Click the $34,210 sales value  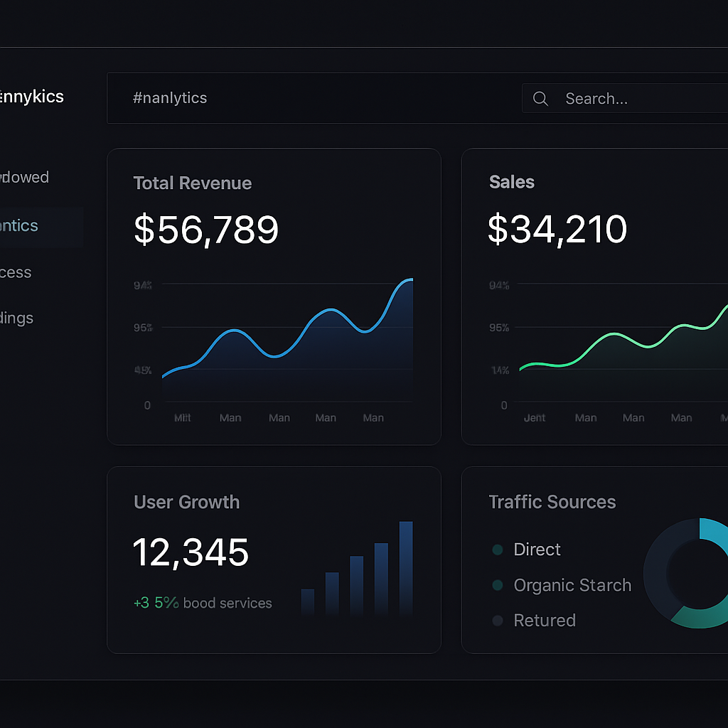tap(557, 228)
